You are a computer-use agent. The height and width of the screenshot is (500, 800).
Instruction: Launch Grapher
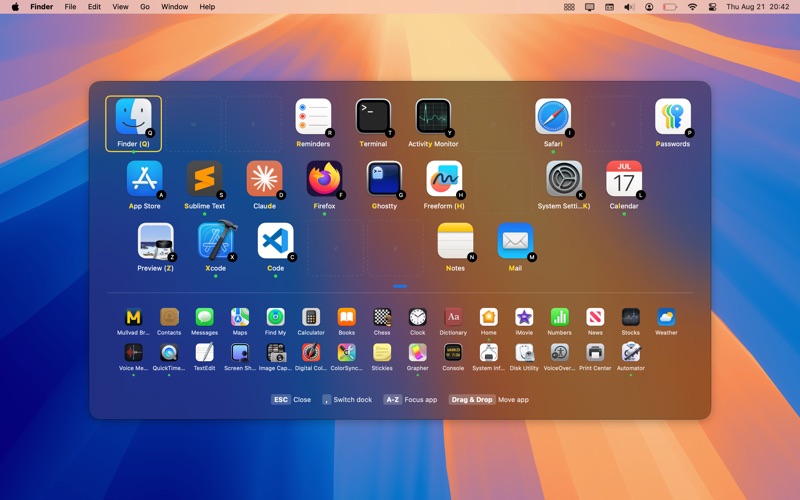(x=417, y=353)
